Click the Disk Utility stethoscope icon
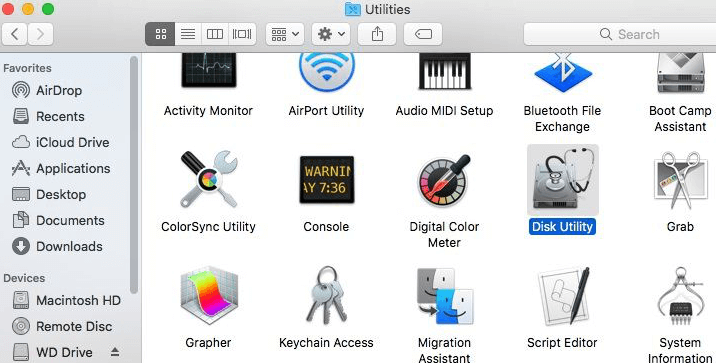 coord(563,179)
